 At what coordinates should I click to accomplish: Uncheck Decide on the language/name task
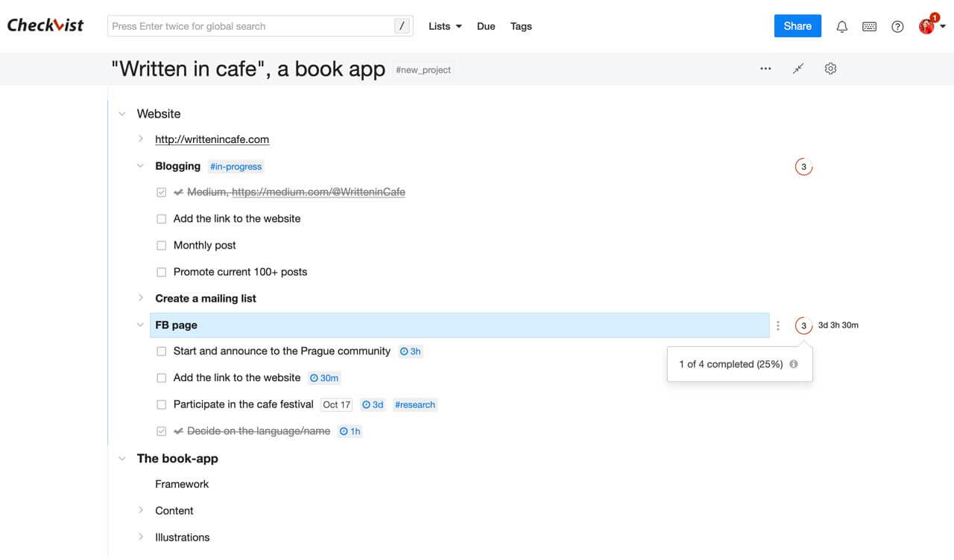click(161, 431)
